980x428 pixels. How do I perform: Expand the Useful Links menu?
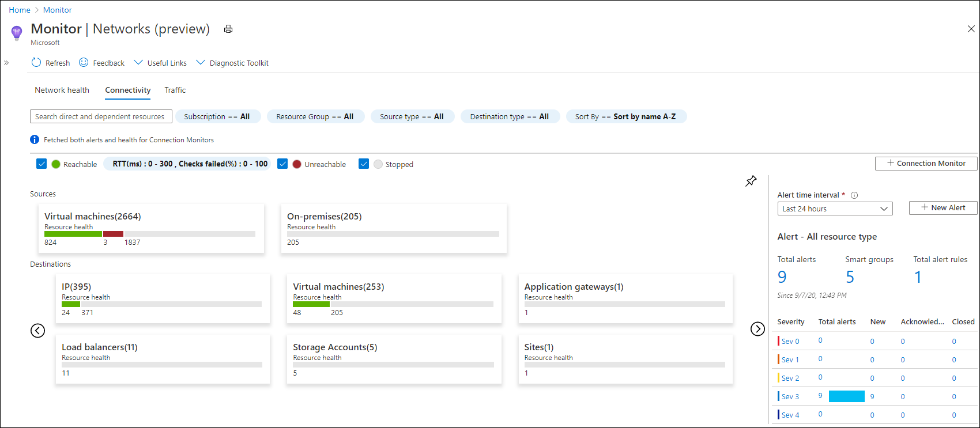tap(160, 63)
